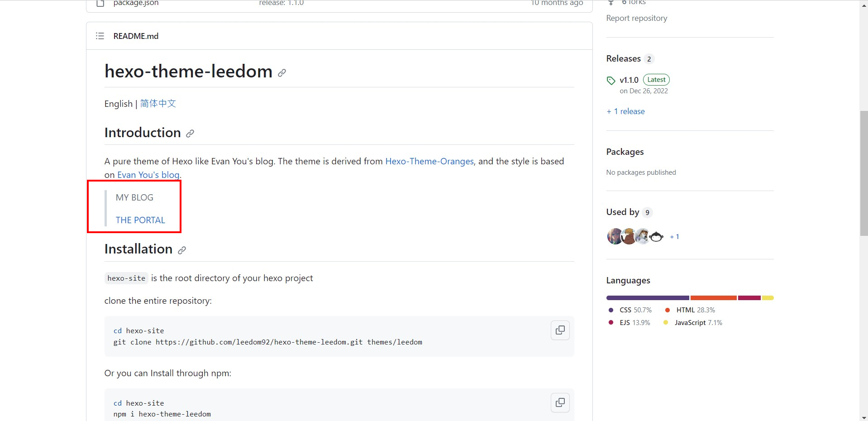This screenshot has width=868, height=421.
Task: Open Evan You's blog link
Action: (148, 175)
